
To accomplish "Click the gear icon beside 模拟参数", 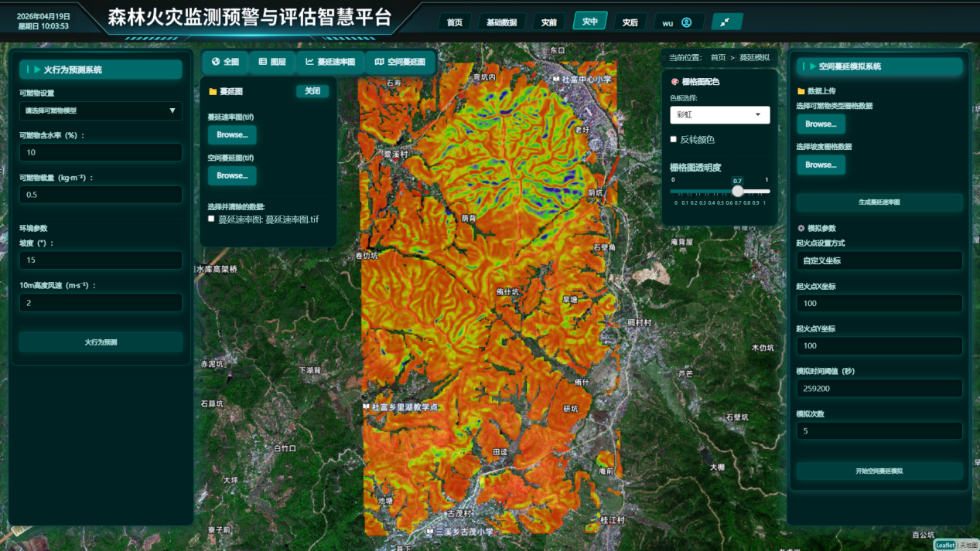I will point(801,229).
